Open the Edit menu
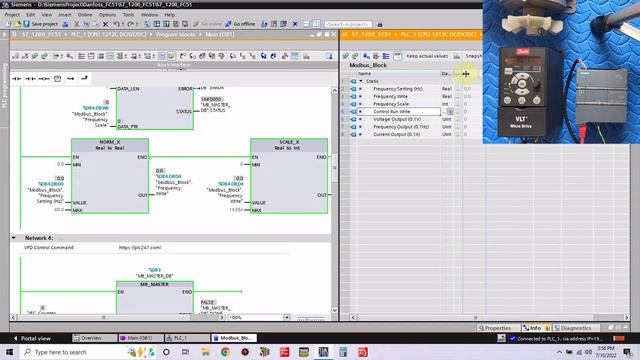The height and width of the screenshot is (360, 640). point(31,14)
